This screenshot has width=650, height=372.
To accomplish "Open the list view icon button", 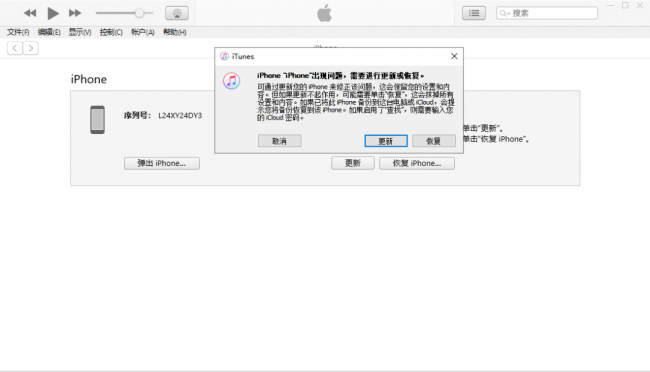I will tap(474, 13).
